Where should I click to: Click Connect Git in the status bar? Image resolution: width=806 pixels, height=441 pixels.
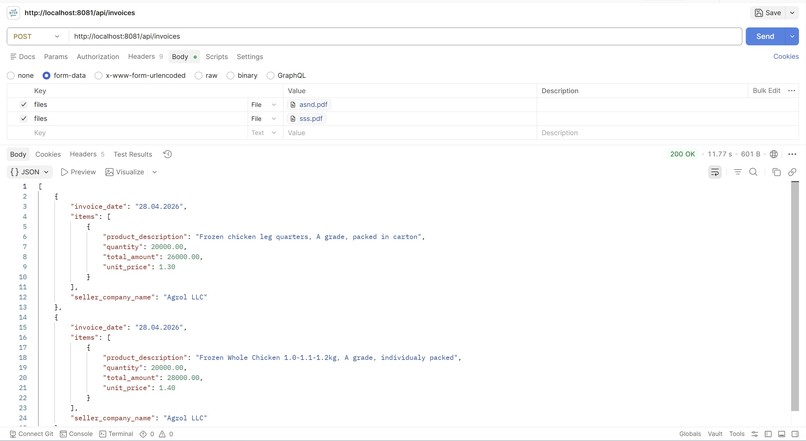31,434
